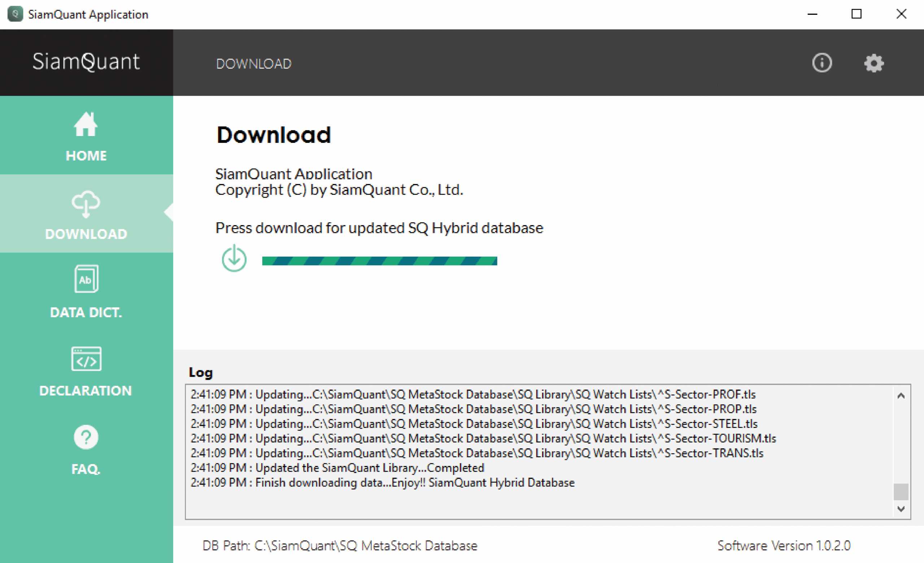Screen dimensions: 924x563
Task: Click the cloud download sidebar icon
Action: pyautogui.click(x=86, y=204)
